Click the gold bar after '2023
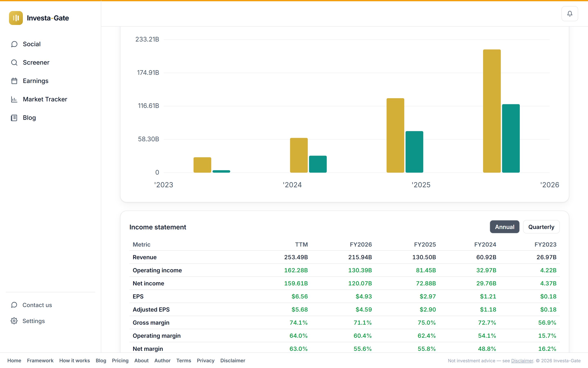588x368 pixels. [x=202, y=165]
